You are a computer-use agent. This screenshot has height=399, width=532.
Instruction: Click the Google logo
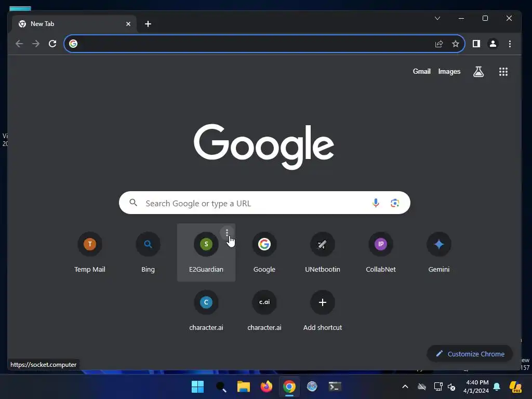click(264, 146)
